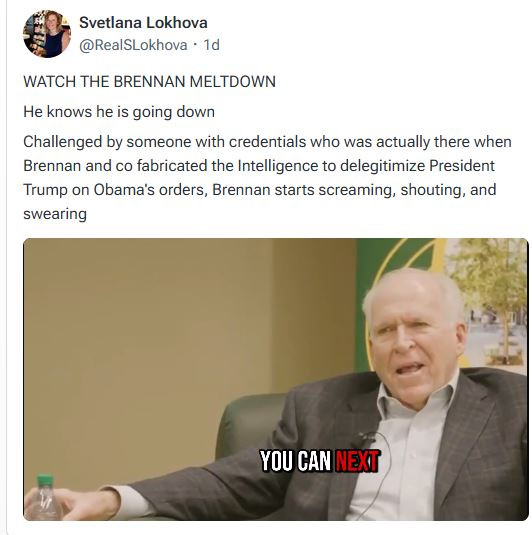The image size is (532, 535).
Task: Click the paragraph starting 'Challenged by someone'
Action: tap(267, 178)
